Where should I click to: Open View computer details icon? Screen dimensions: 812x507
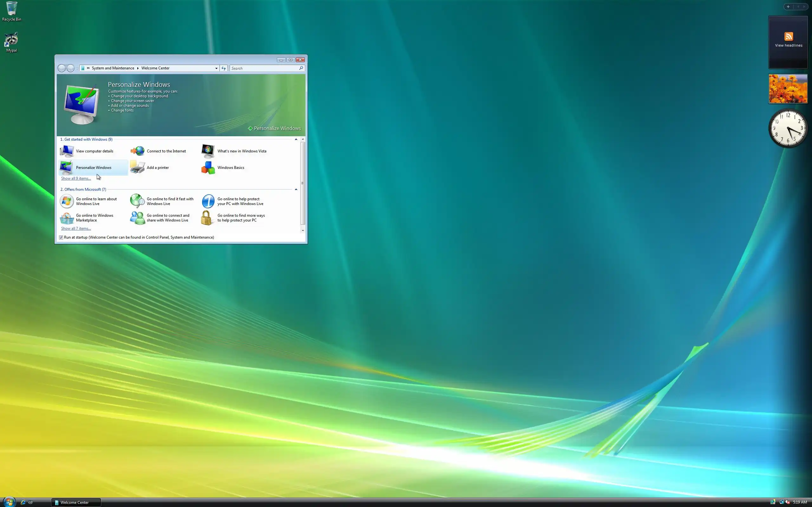(x=66, y=151)
